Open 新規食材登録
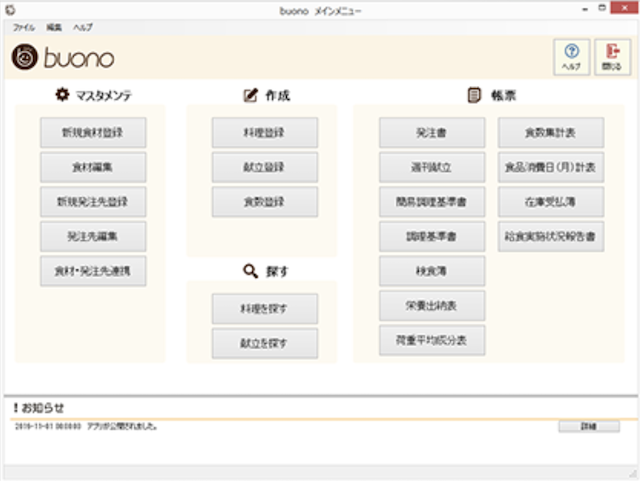Screen dimensions: 640x481 (93, 132)
